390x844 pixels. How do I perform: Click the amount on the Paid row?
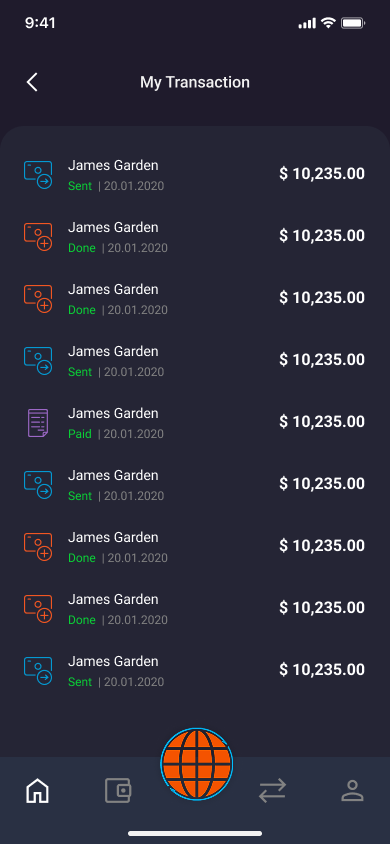[x=322, y=421]
